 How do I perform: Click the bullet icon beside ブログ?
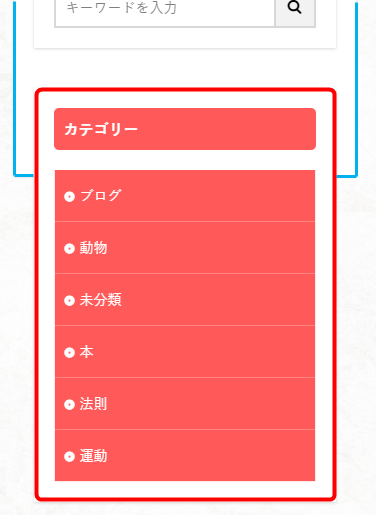tap(69, 197)
